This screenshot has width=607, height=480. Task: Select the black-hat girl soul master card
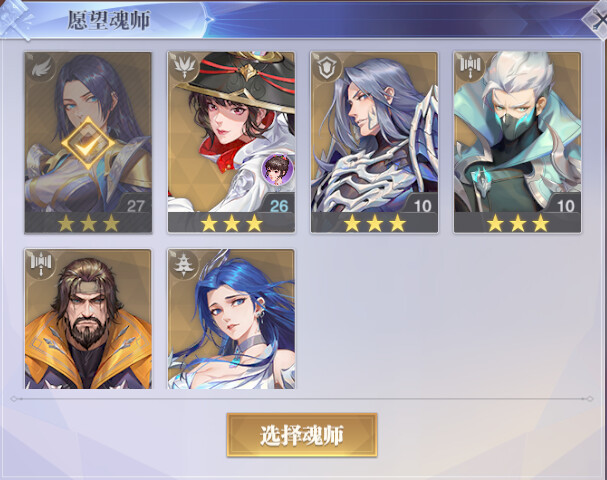pos(231,142)
